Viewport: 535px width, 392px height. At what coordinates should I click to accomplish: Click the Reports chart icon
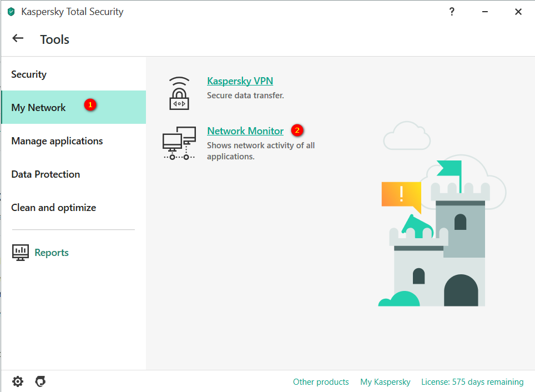point(21,253)
